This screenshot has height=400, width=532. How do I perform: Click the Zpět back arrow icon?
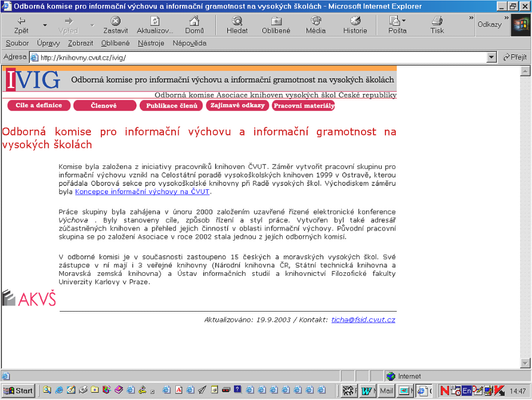point(21,21)
